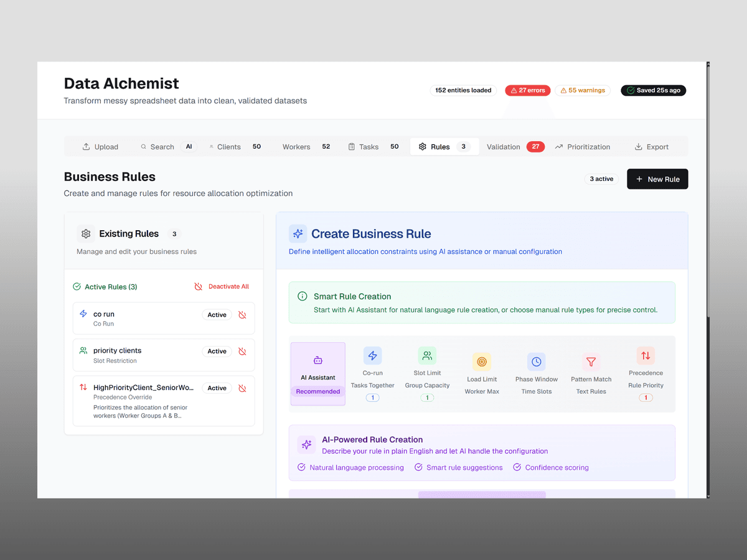
Task: Click the Precedence count badge 1
Action: 646,398
